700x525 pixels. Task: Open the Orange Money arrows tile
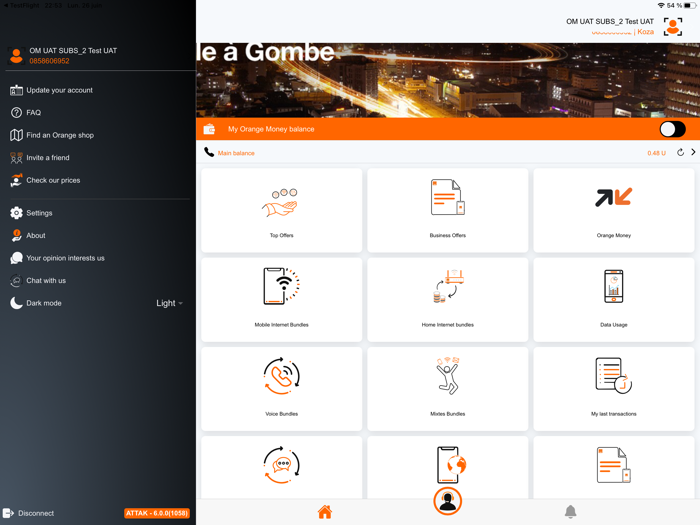pyautogui.click(x=613, y=210)
